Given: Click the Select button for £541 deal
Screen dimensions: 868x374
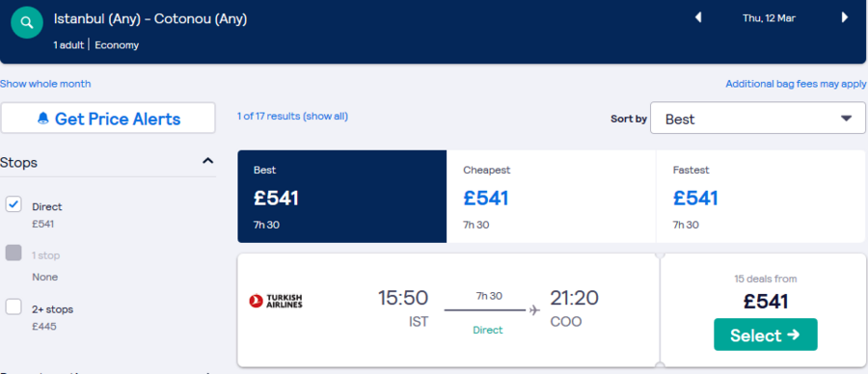Looking at the screenshot, I should pos(766,334).
